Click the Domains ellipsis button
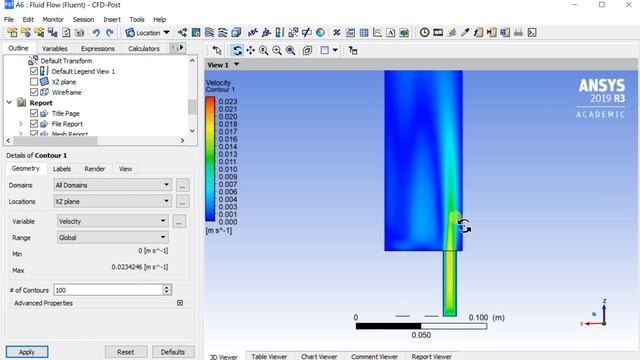 click(182, 185)
